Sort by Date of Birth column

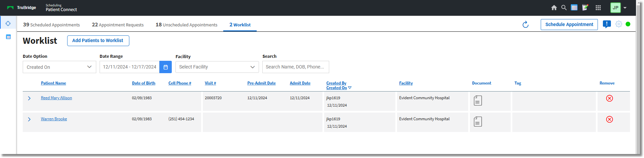(144, 83)
